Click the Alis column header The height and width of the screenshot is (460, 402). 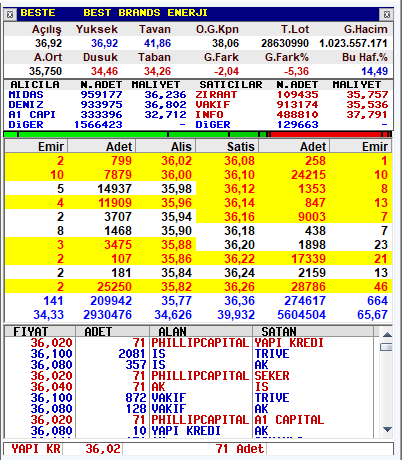(166, 147)
